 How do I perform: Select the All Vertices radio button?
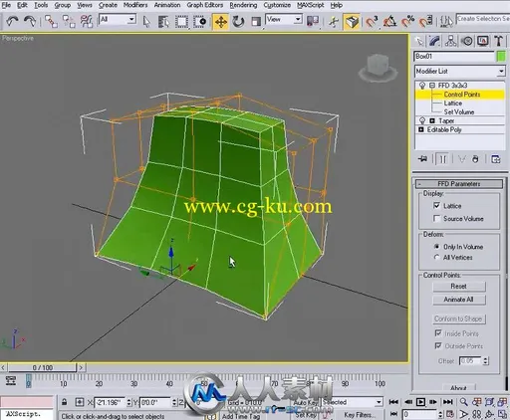[437, 258]
